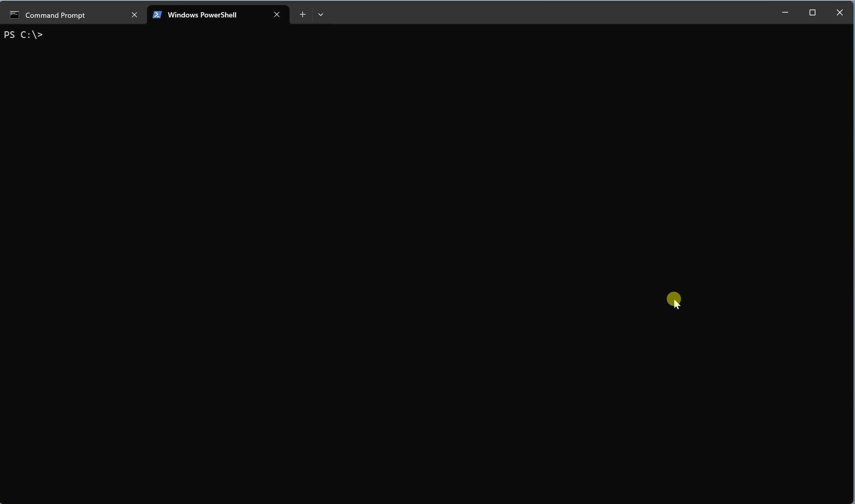This screenshot has width=855, height=504.
Task: Click the terminal text cursor block
Action: 48,35
